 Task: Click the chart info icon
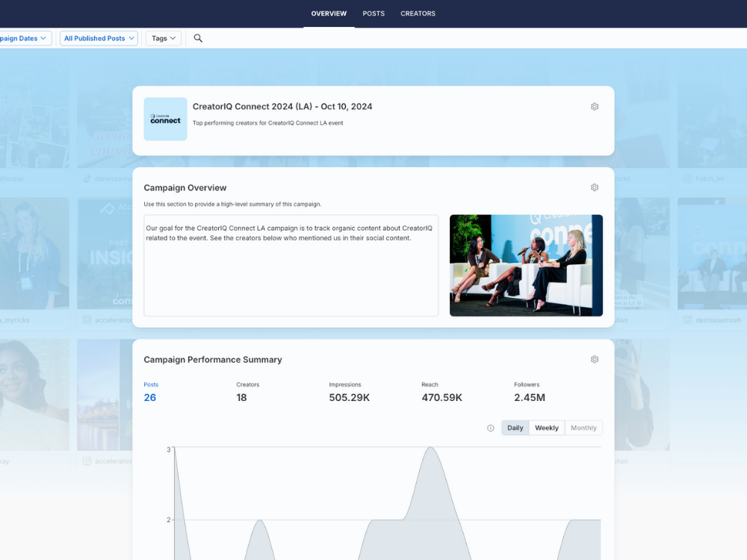pyautogui.click(x=491, y=428)
